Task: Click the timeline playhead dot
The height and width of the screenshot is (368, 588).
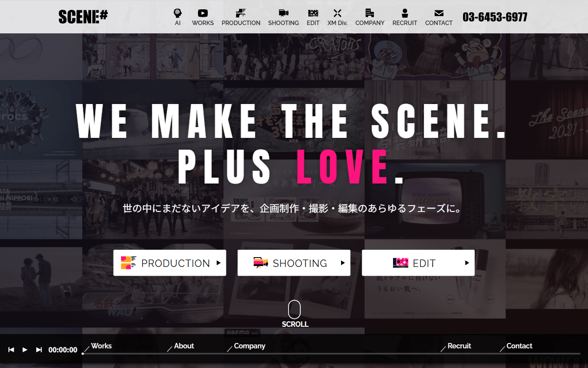Action: (83, 354)
